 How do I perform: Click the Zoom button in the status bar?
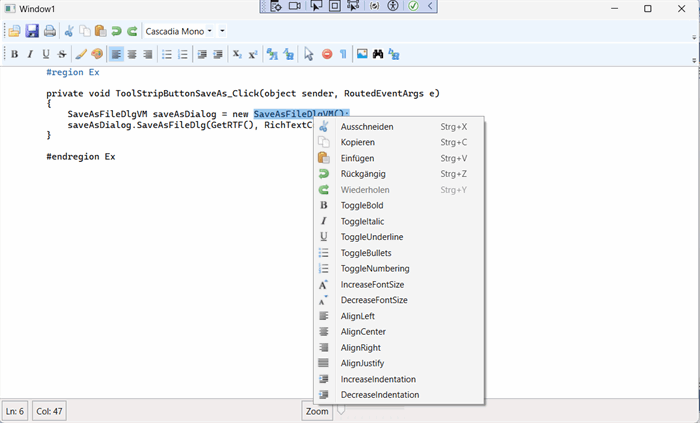coord(317,411)
